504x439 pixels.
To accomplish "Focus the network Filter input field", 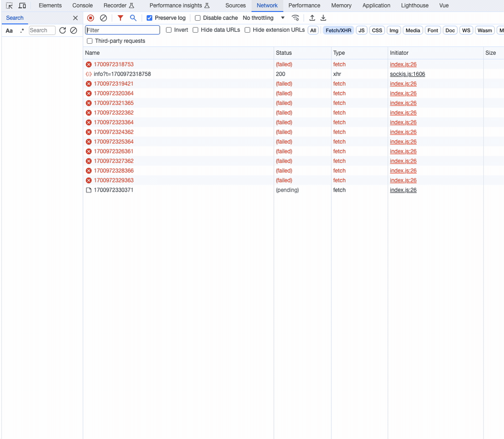I will (123, 30).
